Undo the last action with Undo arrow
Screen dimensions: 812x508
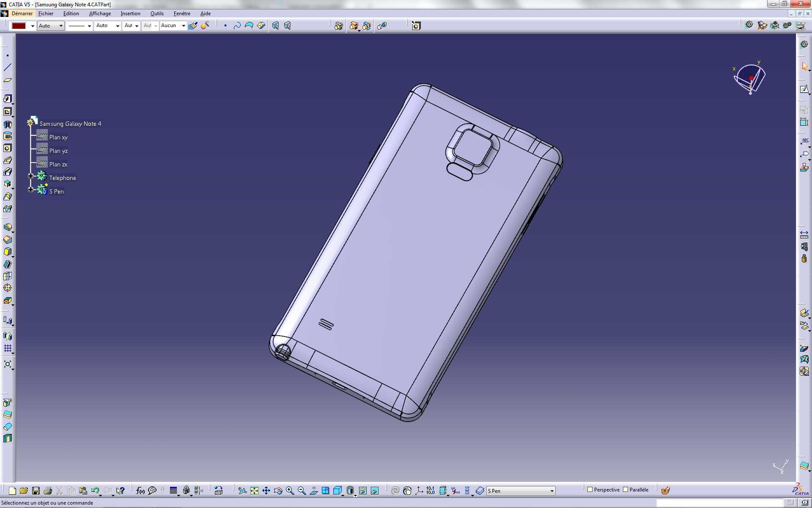95,491
